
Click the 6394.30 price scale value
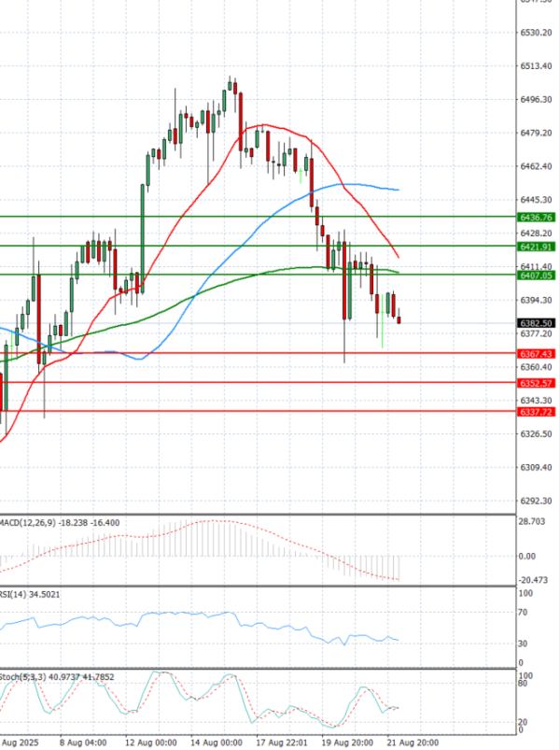click(x=536, y=300)
